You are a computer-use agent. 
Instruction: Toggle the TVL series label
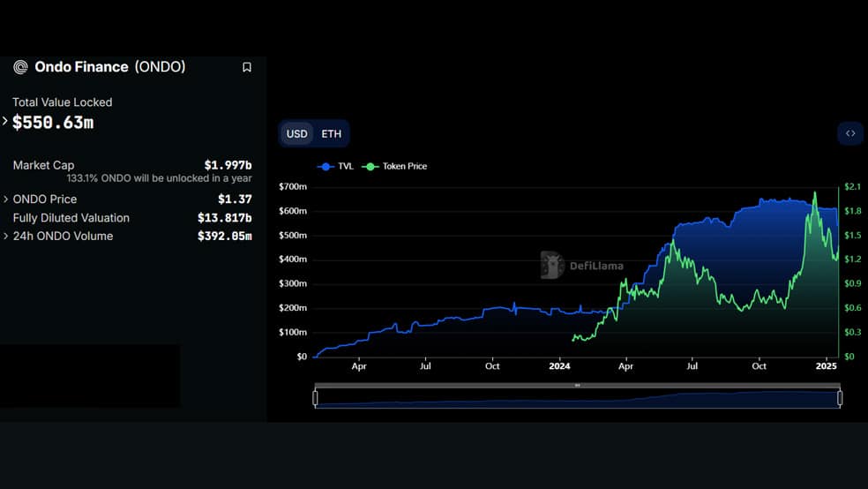click(x=346, y=166)
